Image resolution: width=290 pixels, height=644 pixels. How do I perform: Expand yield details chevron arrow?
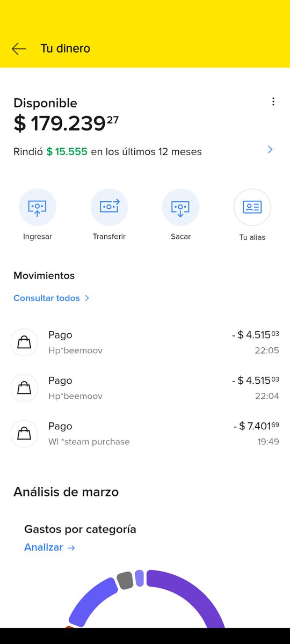(270, 150)
